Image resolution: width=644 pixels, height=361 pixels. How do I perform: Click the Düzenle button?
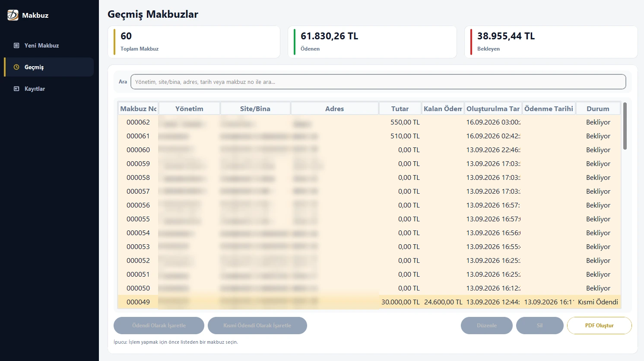click(487, 326)
